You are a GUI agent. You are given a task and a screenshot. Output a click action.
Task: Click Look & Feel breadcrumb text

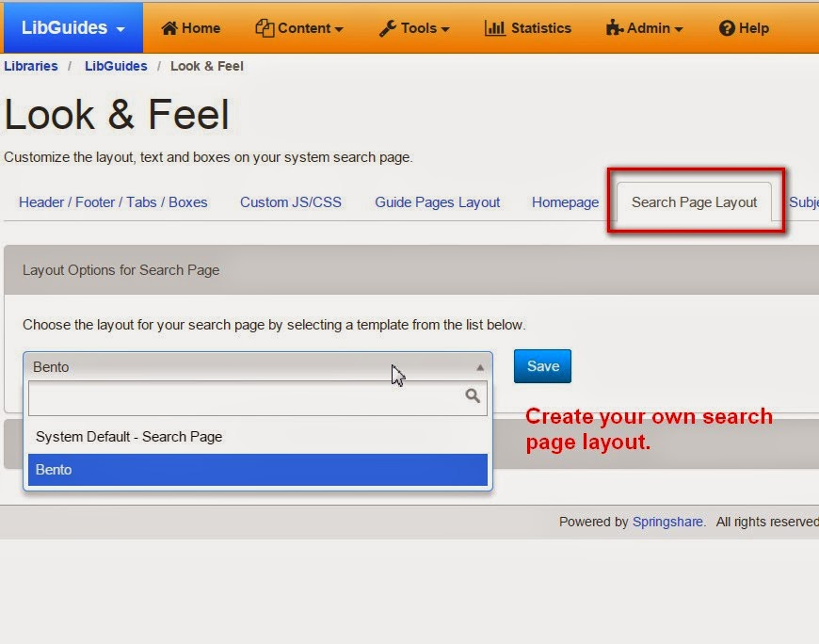(x=207, y=66)
